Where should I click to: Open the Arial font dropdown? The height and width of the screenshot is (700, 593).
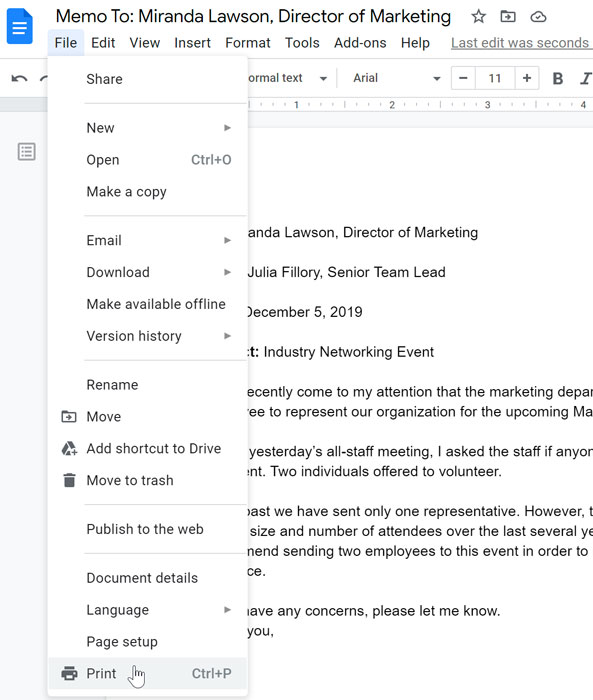coord(397,78)
